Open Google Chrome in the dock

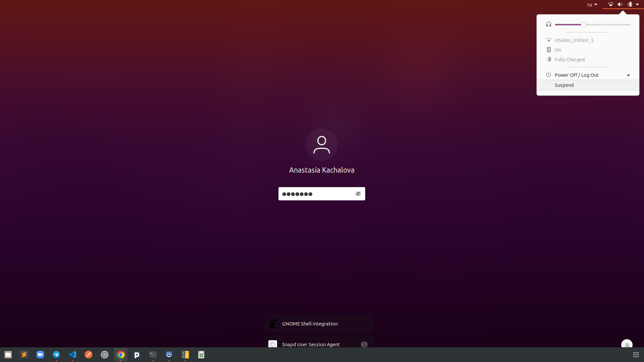pos(121,355)
